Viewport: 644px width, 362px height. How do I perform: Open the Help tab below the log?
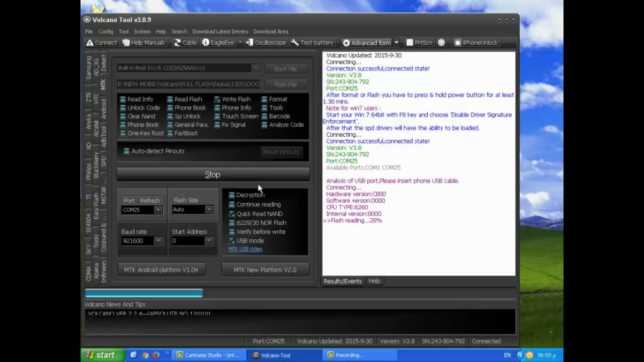[x=374, y=281]
